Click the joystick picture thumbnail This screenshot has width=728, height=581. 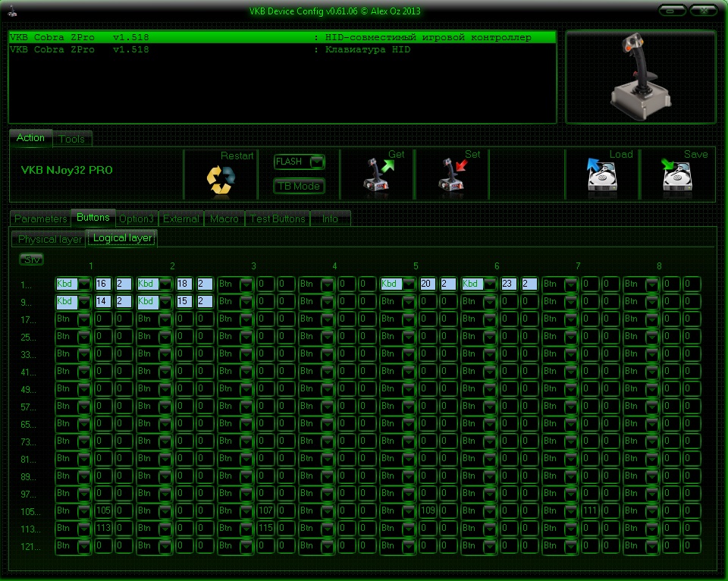641,77
